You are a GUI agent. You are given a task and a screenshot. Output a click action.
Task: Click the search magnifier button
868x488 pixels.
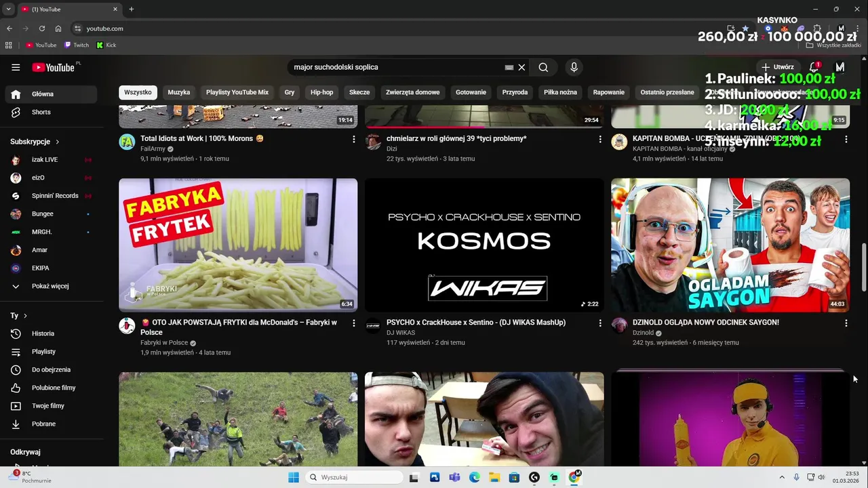click(543, 67)
